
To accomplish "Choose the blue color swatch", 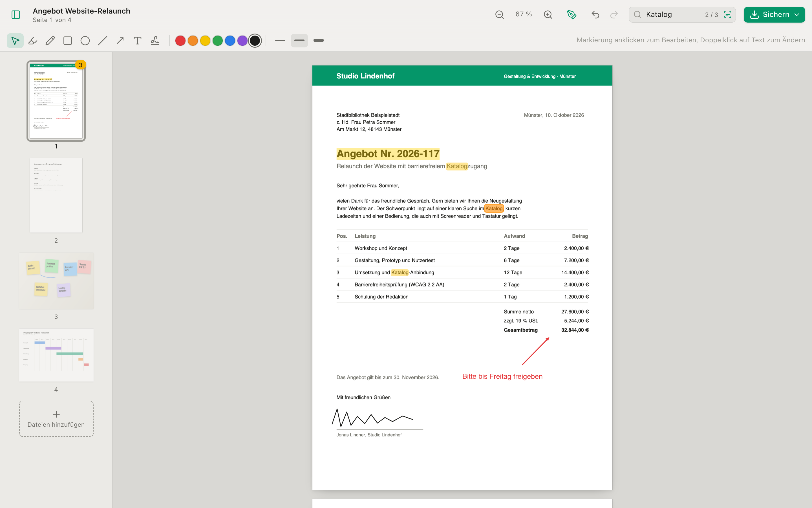I will click(230, 41).
